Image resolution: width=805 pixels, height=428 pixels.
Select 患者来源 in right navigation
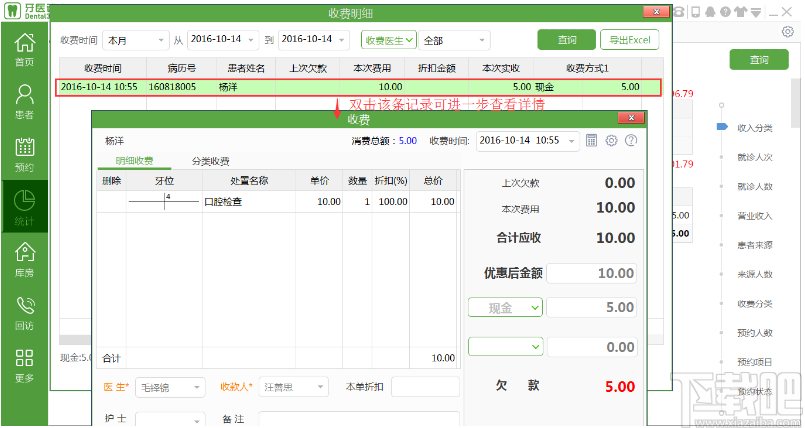point(755,245)
